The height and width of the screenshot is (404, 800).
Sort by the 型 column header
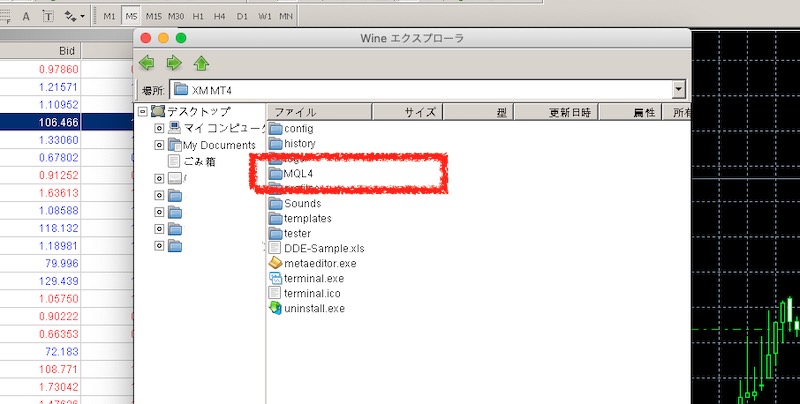478,112
